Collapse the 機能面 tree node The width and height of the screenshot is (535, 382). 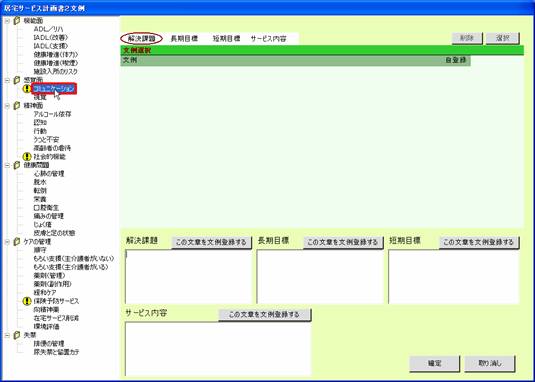[7, 21]
